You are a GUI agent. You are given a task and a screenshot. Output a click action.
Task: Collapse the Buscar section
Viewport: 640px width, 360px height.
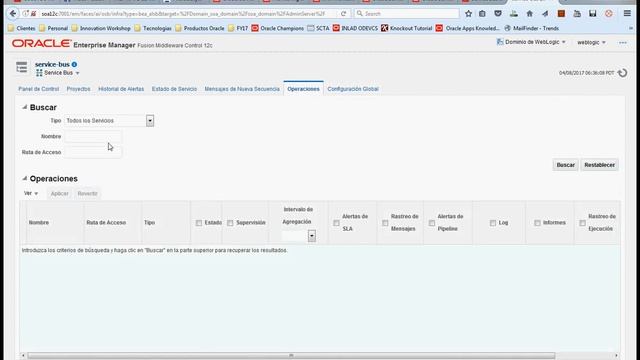click(24, 107)
